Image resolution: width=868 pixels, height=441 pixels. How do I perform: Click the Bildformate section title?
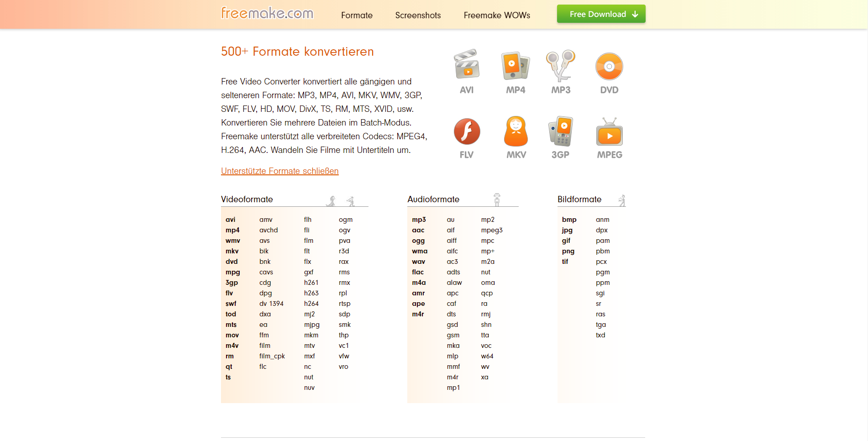coord(579,199)
